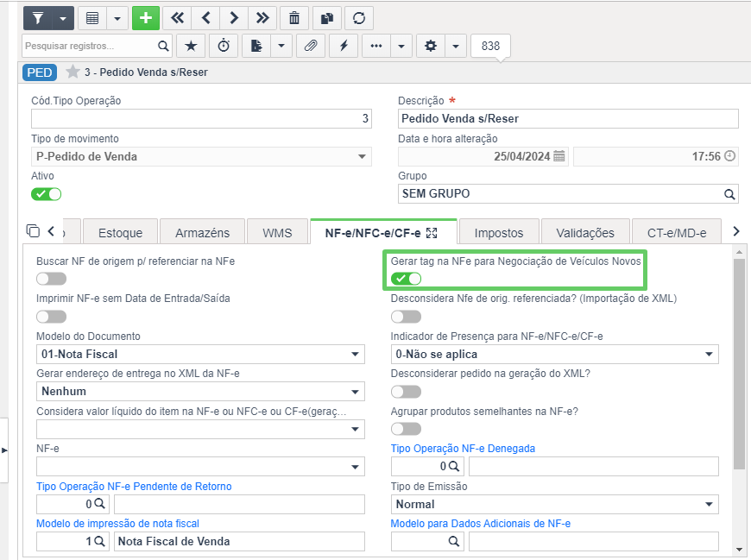The height and width of the screenshot is (560, 751).
Task: Open clock time picker at 17:56
Action: [729, 156]
